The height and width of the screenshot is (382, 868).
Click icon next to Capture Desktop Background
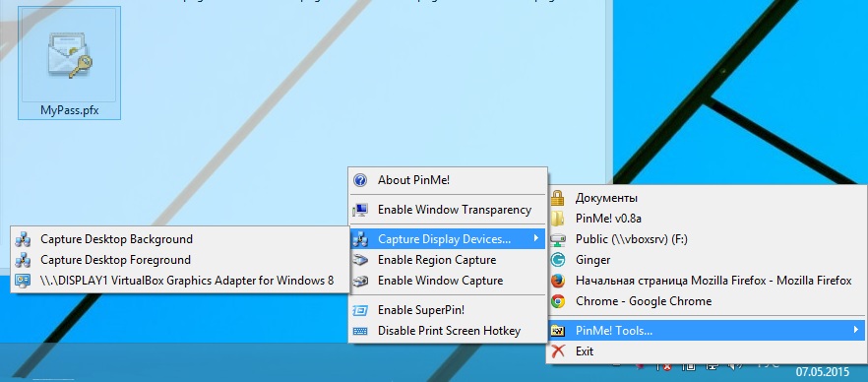(23, 239)
